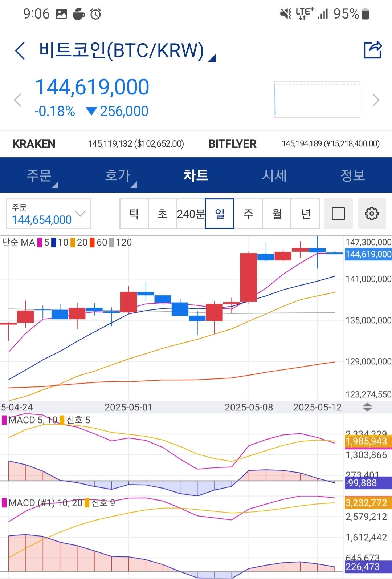Tap the 단순 MA indicator label

pos(19,242)
